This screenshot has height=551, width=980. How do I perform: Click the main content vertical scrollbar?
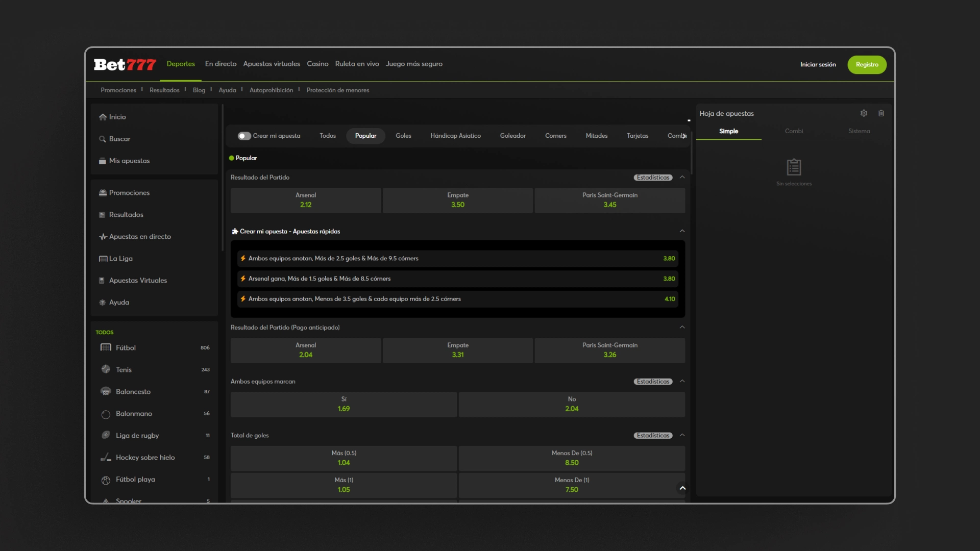(x=691, y=153)
